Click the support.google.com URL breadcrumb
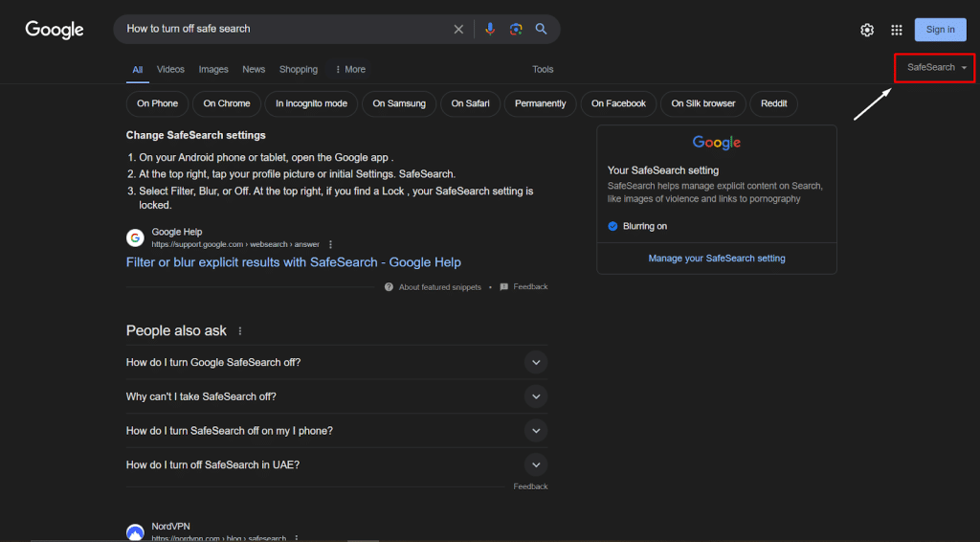The width and height of the screenshot is (980, 542). [235, 244]
